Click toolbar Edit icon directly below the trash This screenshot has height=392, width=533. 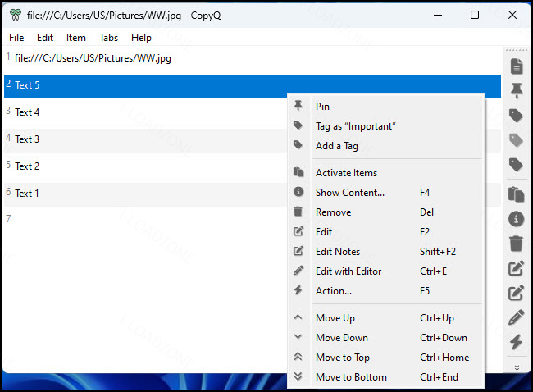click(x=516, y=268)
